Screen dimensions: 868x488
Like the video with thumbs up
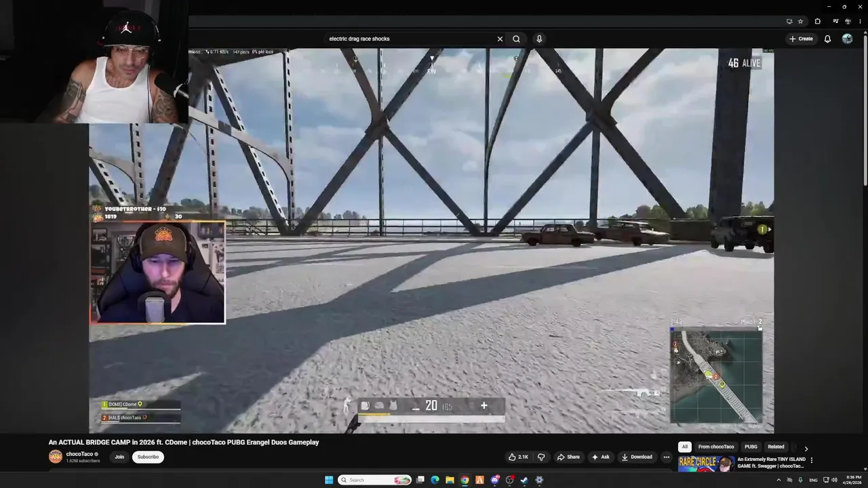point(519,457)
